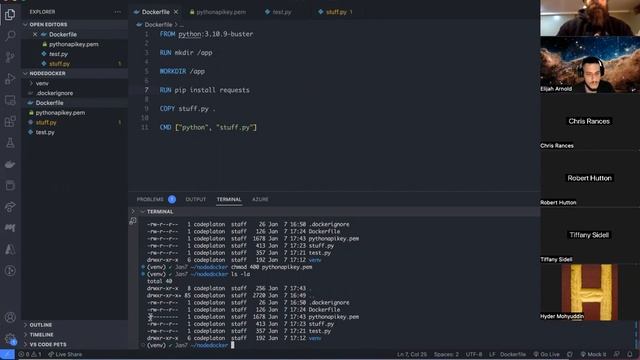
Task: Select pythonapikey.pem in Open Editors
Action: pyautogui.click(x=73, y=44)
